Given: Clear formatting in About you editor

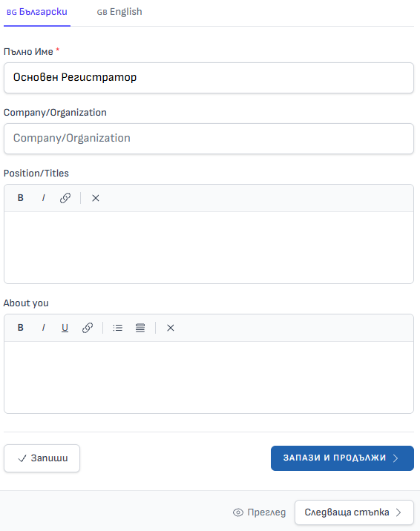Looking at the screenshot, I should point(171,328).
